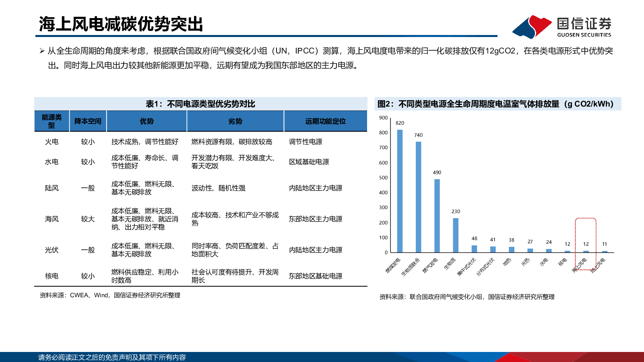The height and width of the screenshot is (362, 644).
Task: Click the 生物质联合 x-axis label
Action: [411, 267]
